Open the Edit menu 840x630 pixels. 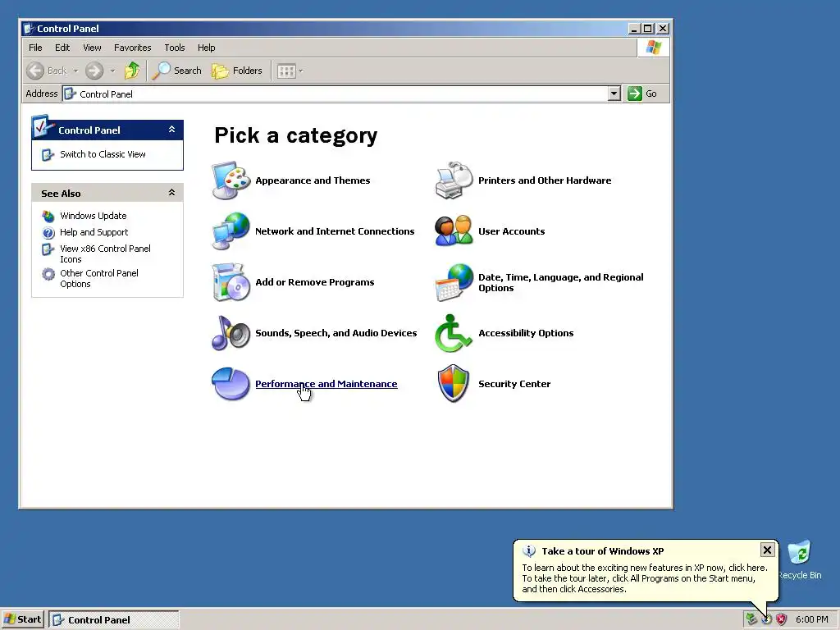[x=62, y=48]
